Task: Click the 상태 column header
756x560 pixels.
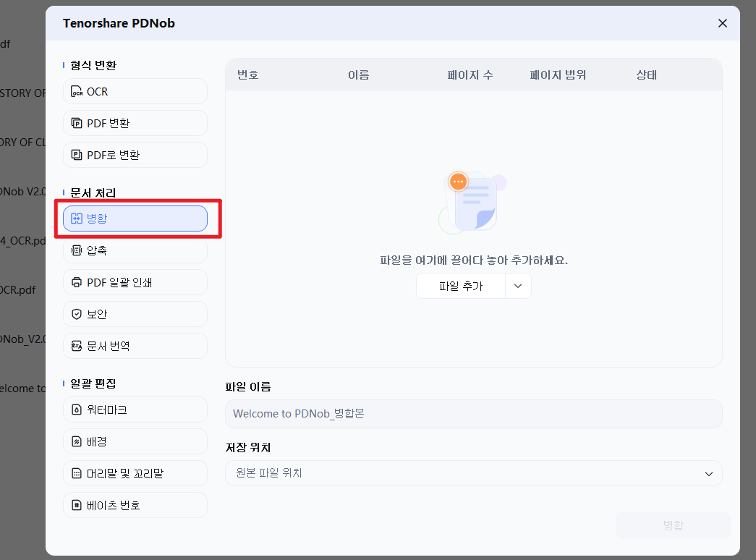Action: click(647, 75)
